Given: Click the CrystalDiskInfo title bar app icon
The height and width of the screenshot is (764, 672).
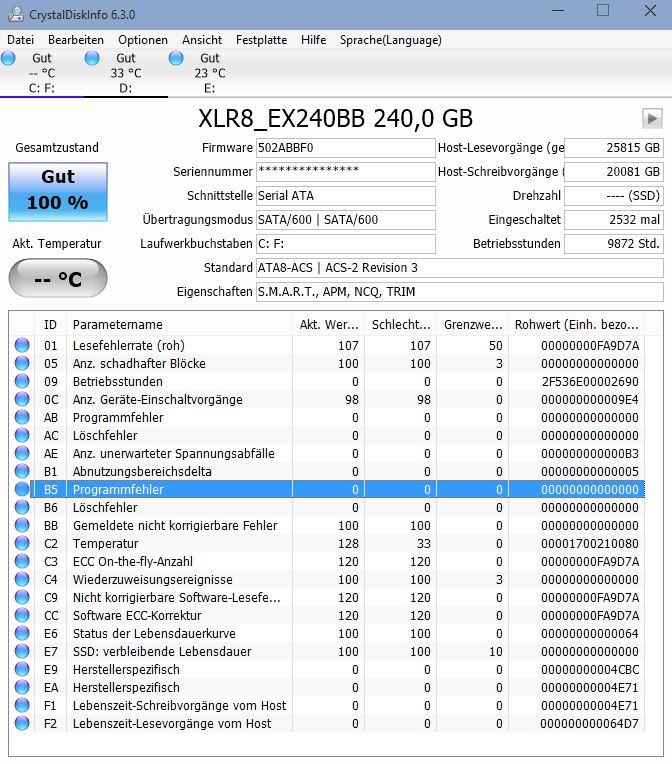Looking at the screenshot, I should [x=16, y=14].
